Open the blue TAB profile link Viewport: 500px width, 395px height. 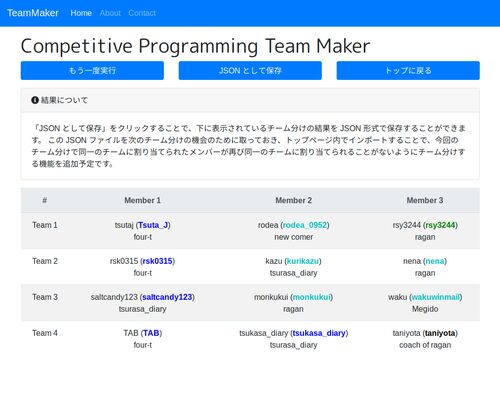point(151,333)
